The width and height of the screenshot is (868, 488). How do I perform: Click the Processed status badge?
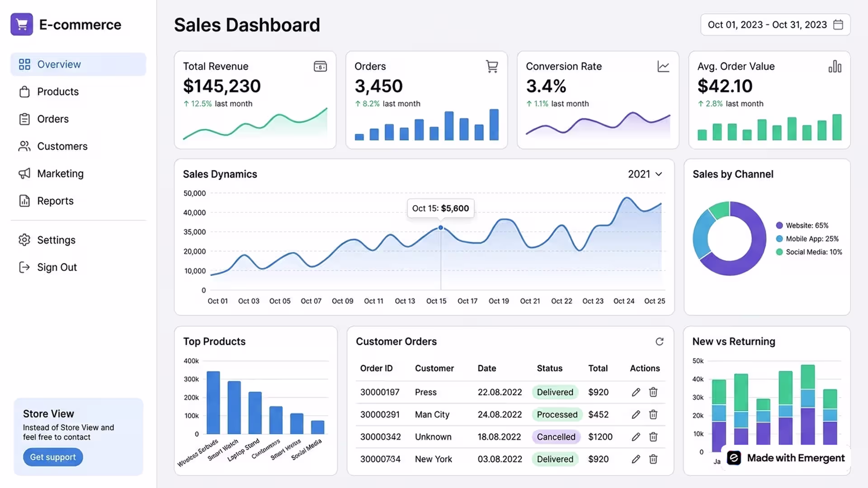pos(557,414)
